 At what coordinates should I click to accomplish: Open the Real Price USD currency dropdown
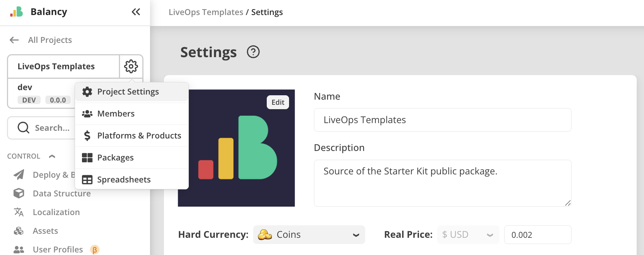(468, 234)
